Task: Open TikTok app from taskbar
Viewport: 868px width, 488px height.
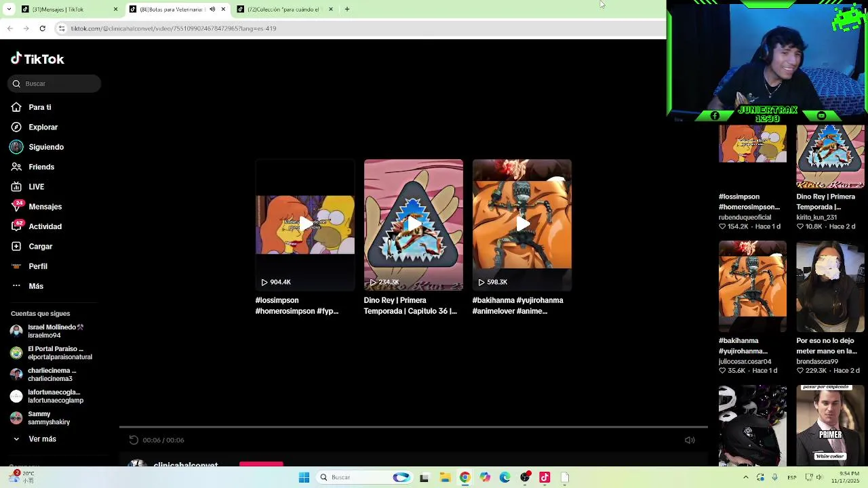Action: point(545,477)
